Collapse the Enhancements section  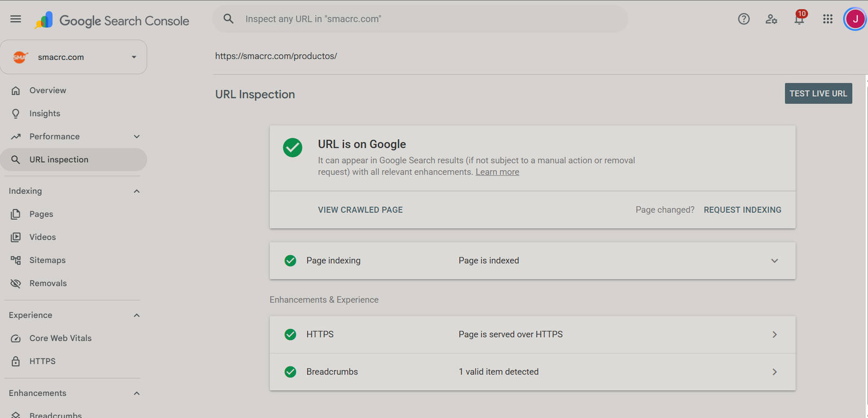click(x=137, y=394)
